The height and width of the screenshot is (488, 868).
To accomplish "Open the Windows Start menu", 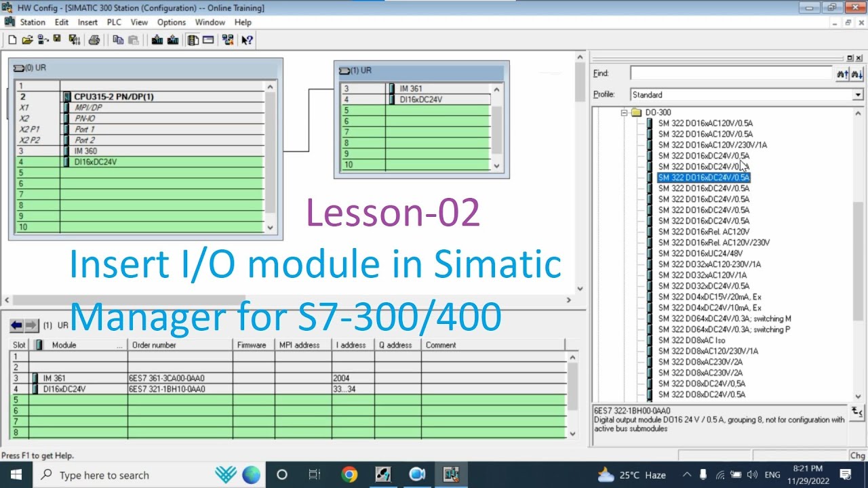I will coord(16,474).
